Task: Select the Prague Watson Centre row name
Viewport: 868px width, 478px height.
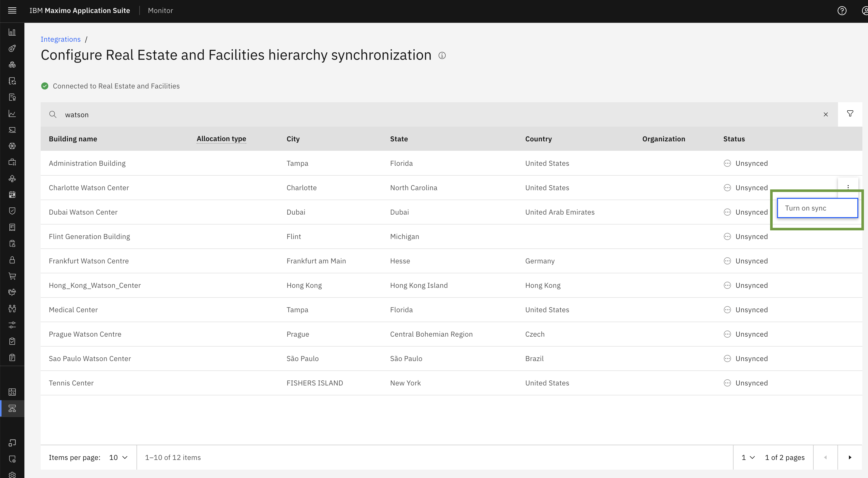Action: pos(85,334)
